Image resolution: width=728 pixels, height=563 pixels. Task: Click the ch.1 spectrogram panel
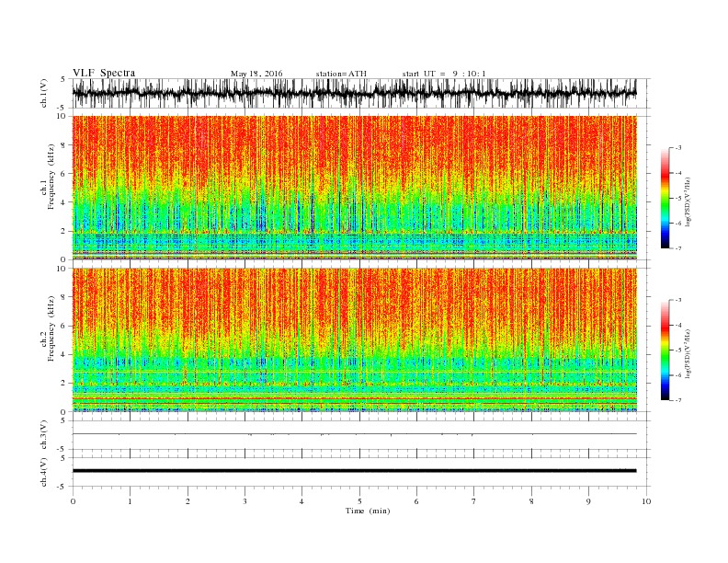click(355, 188)
